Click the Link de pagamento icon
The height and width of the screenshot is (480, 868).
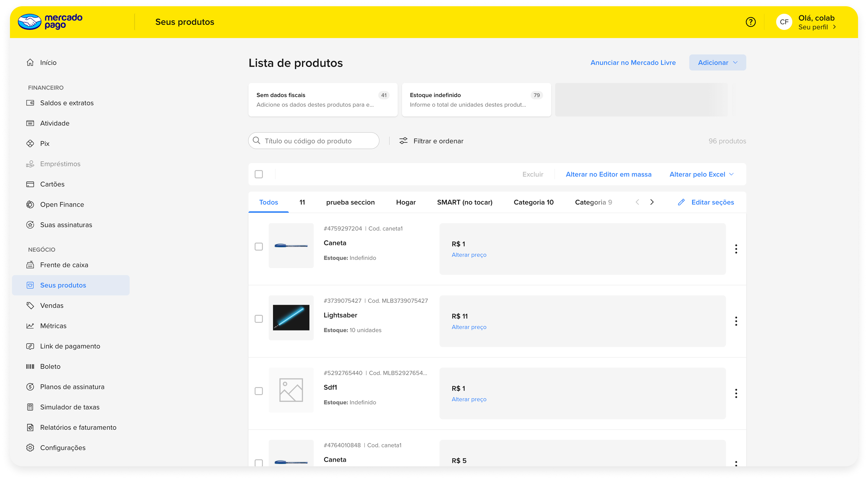pyautogui.click(x=30, y=346)
